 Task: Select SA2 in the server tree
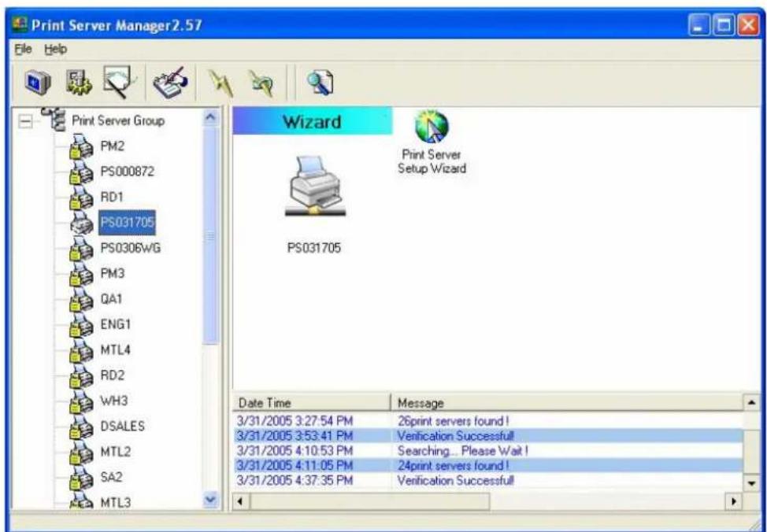(111, 477)
